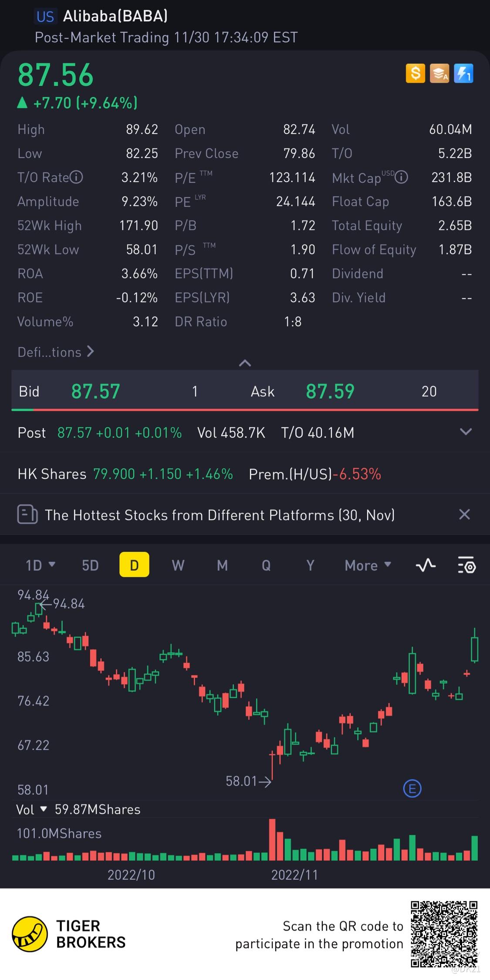Tap the orange dollar sign badge icon
This screenshot has height=980, width=490.
point(416,73)
